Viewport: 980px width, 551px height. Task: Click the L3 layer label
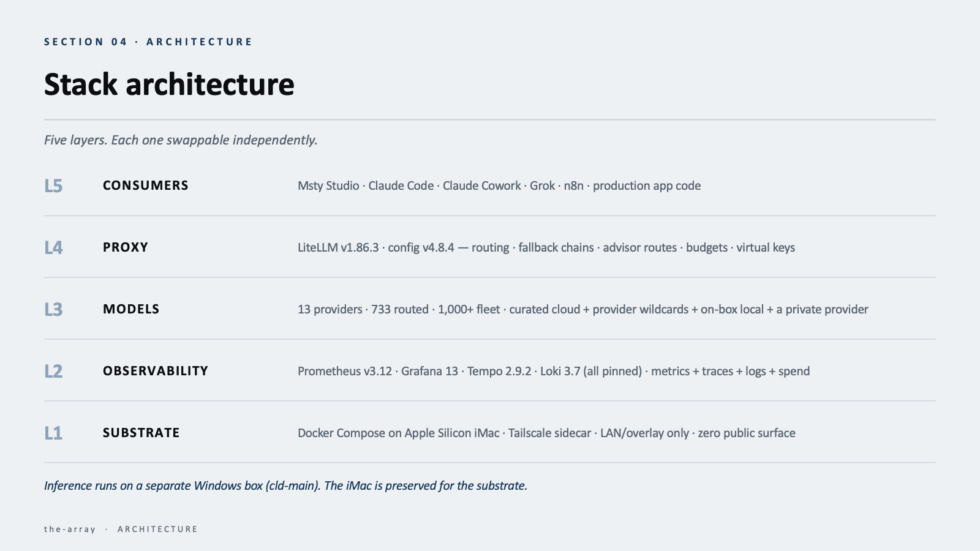pyautogui.click(x=53, y=310)
